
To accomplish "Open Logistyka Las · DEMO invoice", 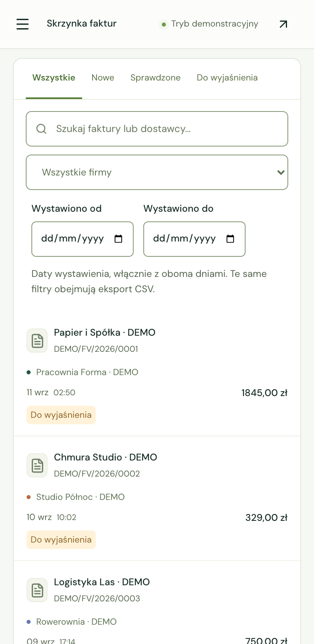I will pos(102,582).
